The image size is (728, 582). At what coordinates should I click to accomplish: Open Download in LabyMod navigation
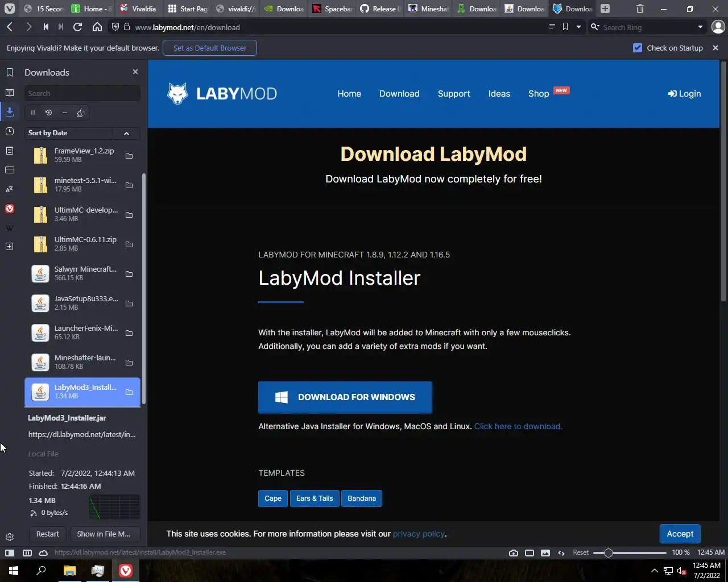[399, 94]
